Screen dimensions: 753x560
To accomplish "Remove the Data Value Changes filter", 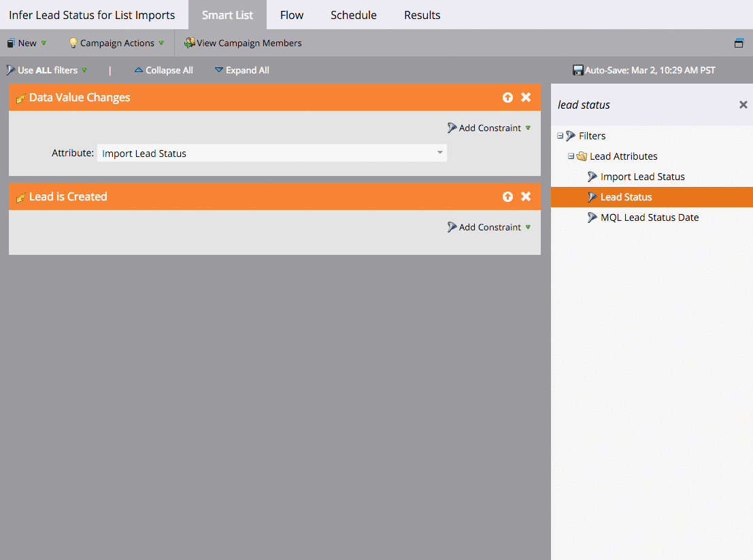I will tap(525, 97).
